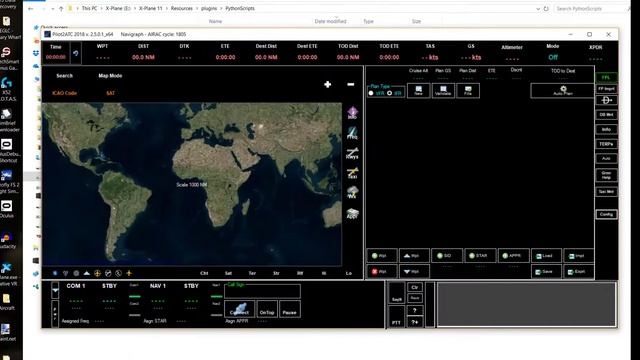Select the Sat map style below map

point(228,273)
